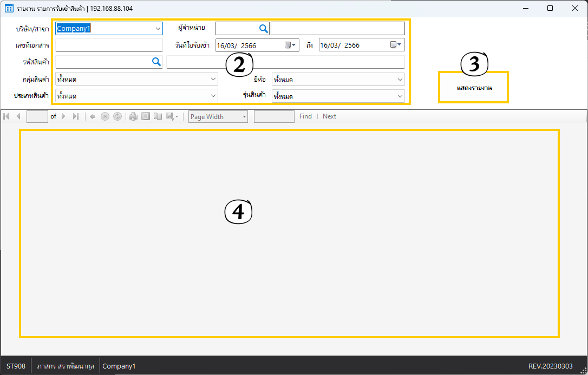
Task: Go to first page of report
Action: point(6,116)
